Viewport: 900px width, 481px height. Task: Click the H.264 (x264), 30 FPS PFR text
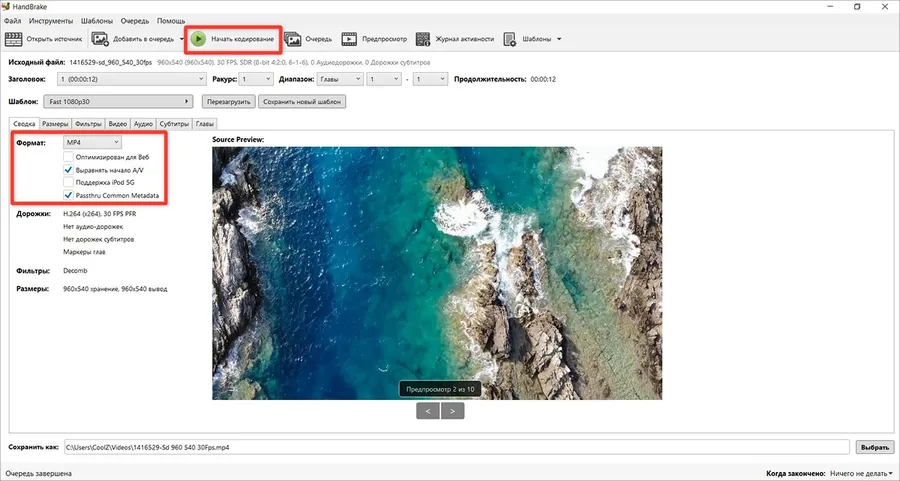coord(99,214)
